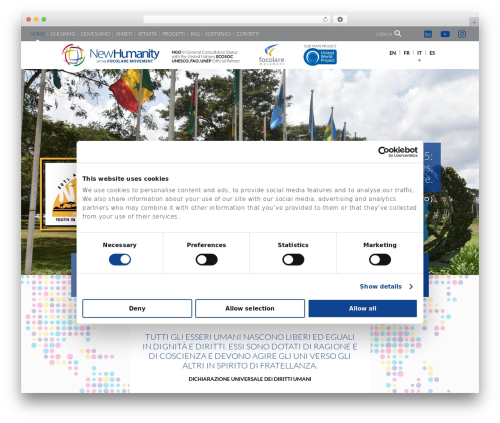The height and width of the screenshot is (423, 500).
Task: Click the Statistics label
Action: 293,245
